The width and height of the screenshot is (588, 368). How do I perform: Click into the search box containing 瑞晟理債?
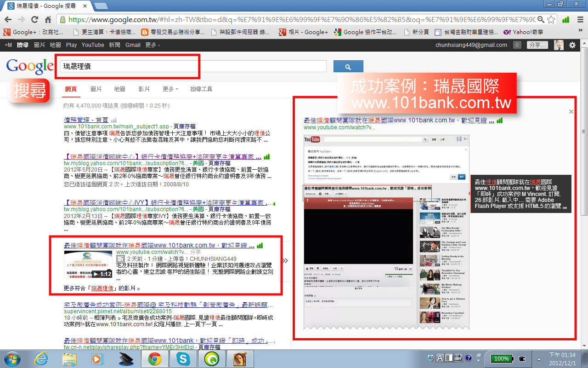click(193, 66)
